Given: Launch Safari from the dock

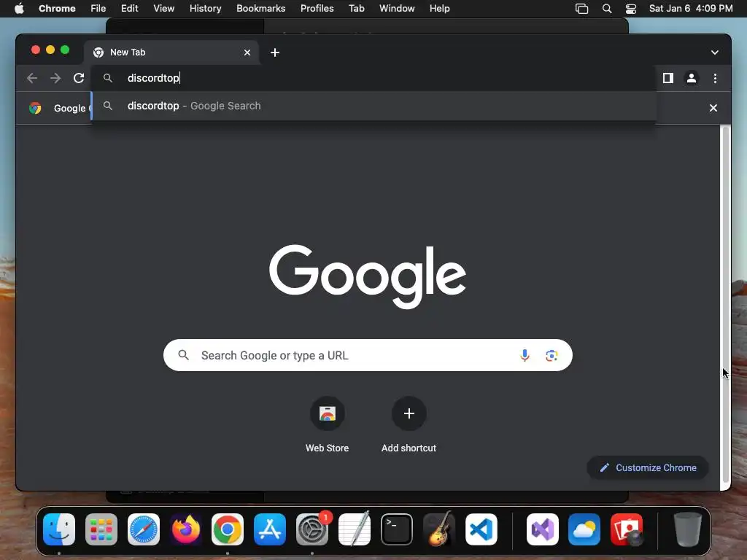Looking at the screenshot, I should tap(144, 529).
